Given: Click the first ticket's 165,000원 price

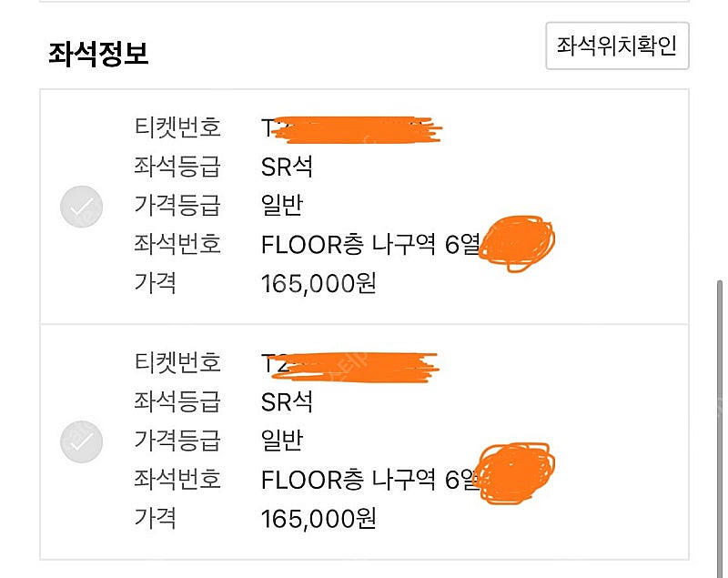Looking at the screenshot, I should (x=318, y=283).
